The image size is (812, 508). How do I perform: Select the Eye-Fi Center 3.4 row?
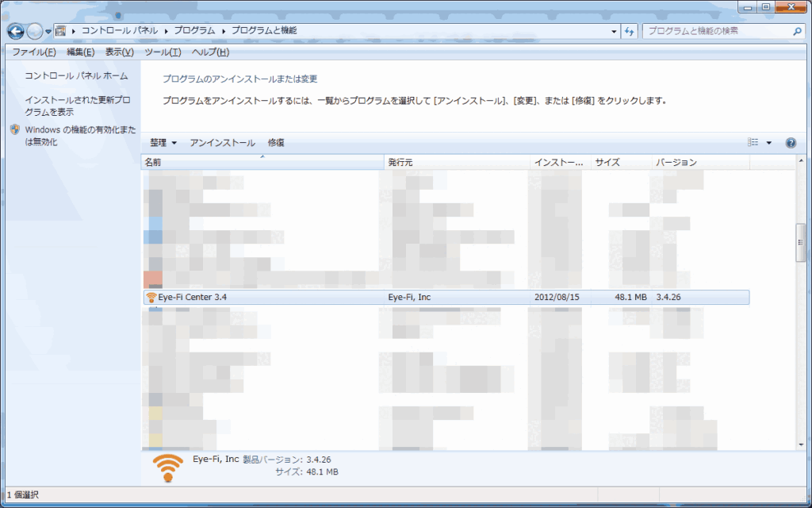click(x=446, y=298)
